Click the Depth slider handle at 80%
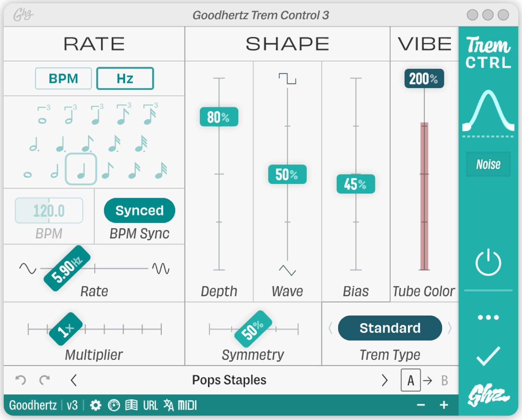 [219, 117]
